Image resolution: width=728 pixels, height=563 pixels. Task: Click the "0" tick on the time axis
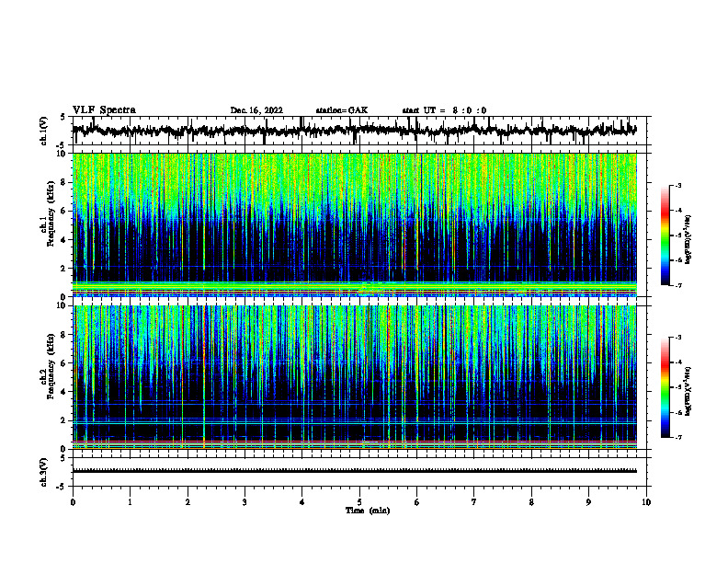[x=73, y=502]
